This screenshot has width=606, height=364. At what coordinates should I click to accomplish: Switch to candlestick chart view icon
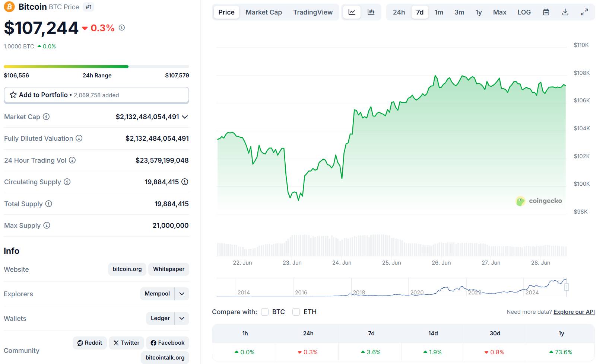[371, 12]
